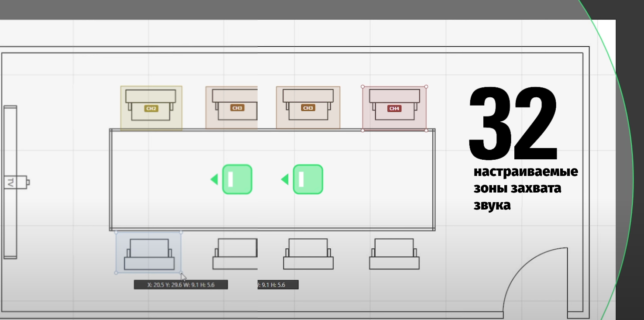
Task: Click the "настраиваемые зоны захвата звука" caption
Action: coord(526,188)
